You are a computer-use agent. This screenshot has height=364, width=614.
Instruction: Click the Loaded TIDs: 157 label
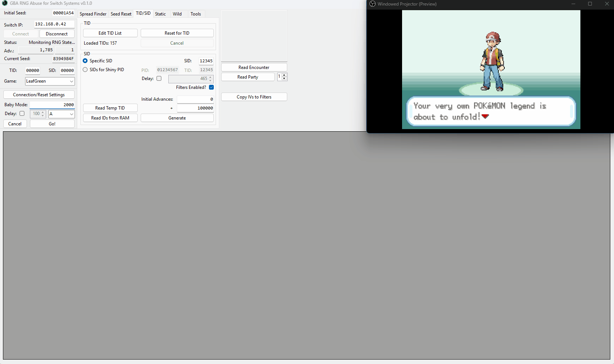(100, 43)
